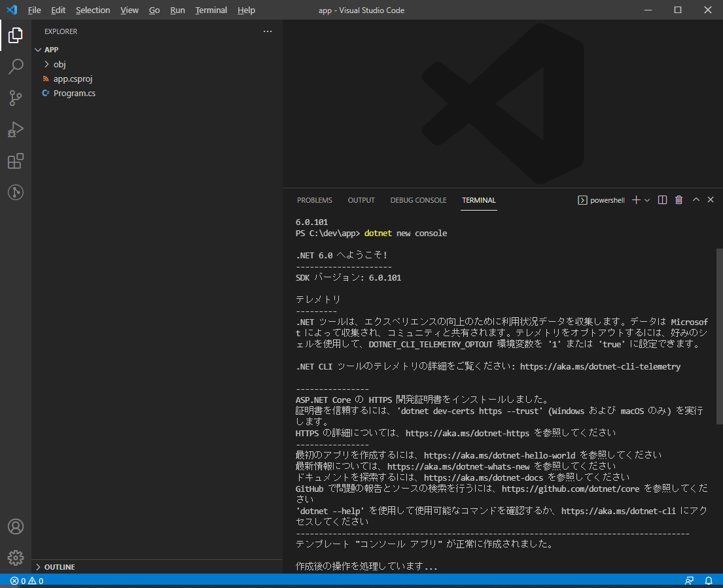Open the Run and Debug view icon

(15, 130)
